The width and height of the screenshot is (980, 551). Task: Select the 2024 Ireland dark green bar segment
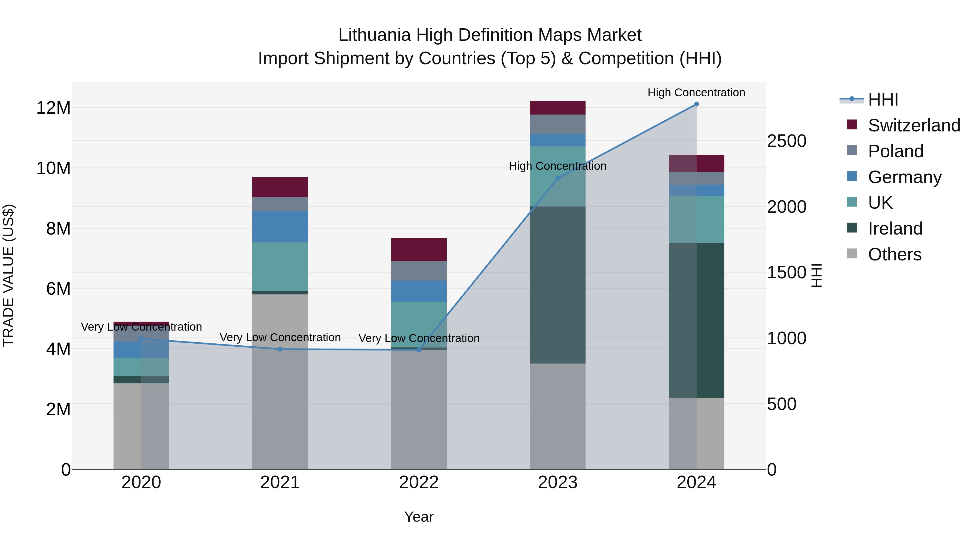(697, 320)
